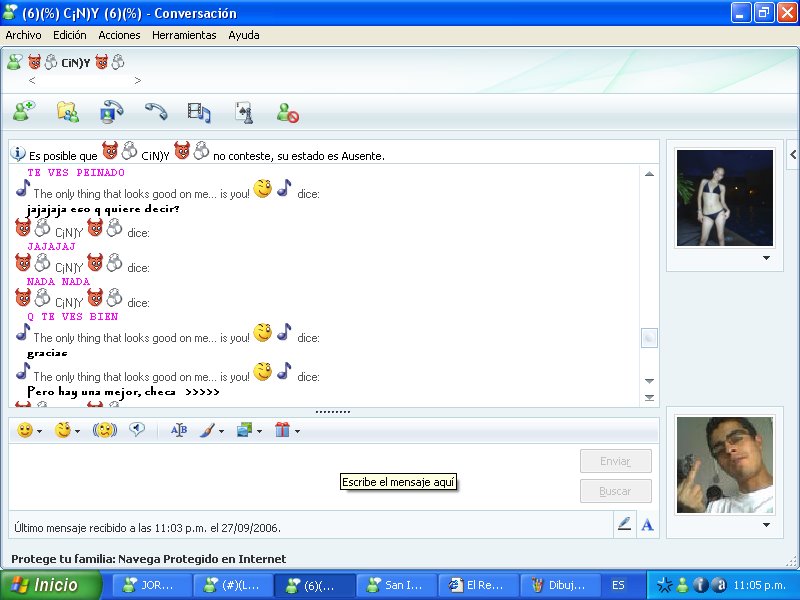Click the splitter dots between chat and input
The width and height of the screenshot is (800, 600).
(x=333, y=412)
